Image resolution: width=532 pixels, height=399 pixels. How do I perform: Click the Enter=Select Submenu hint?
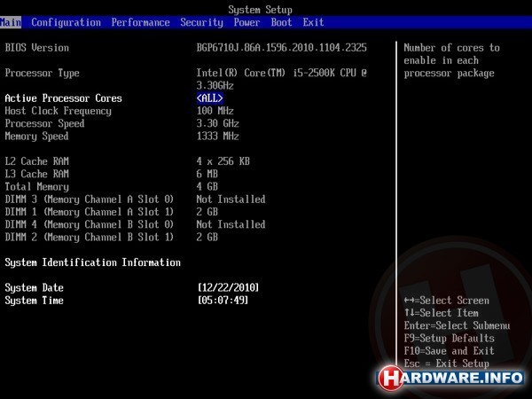(457, 325)
